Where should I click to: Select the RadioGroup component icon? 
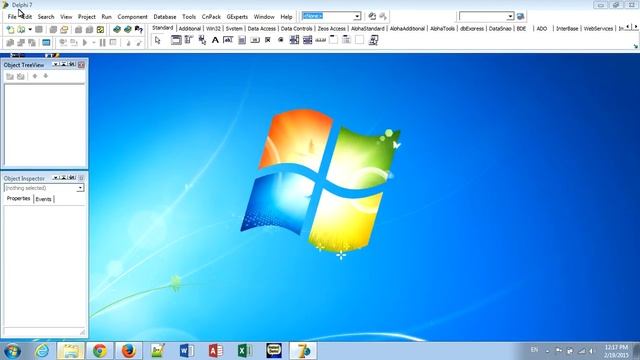347,40
